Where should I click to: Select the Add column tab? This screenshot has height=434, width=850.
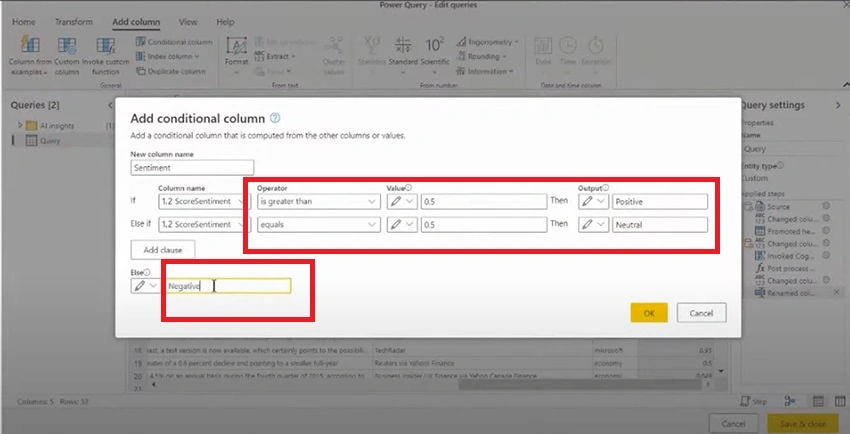[136, 22]
